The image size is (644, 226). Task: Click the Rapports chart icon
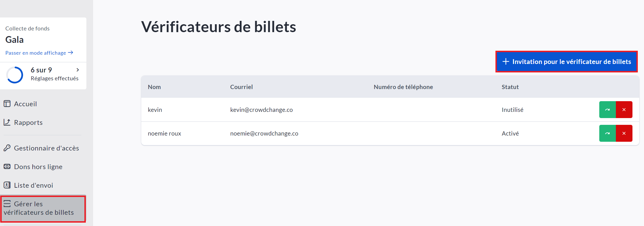tap(7, 122)
